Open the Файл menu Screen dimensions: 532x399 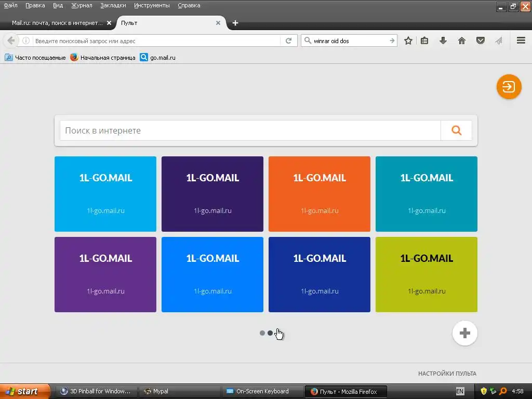pyautogui.click(x=10, y=5)
